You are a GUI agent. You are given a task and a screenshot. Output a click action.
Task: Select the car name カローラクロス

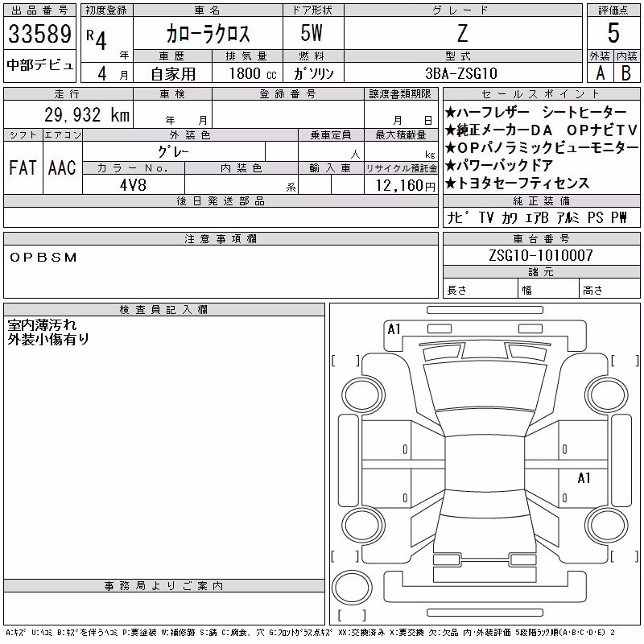[208, 34]
